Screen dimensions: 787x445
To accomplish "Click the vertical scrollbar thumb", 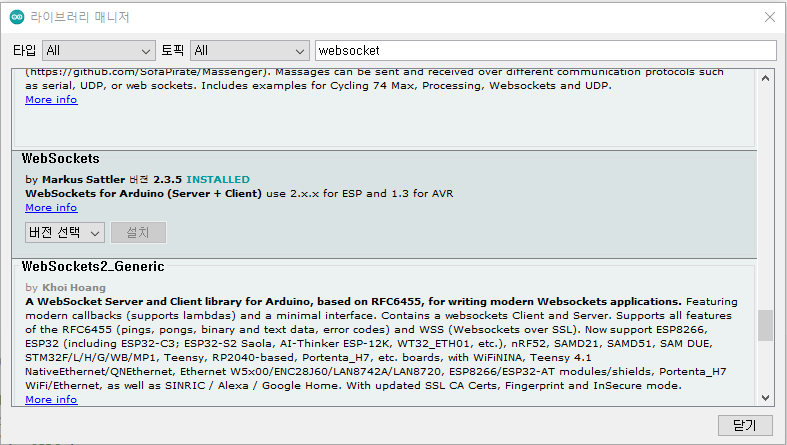I will [x=765, y=325].
